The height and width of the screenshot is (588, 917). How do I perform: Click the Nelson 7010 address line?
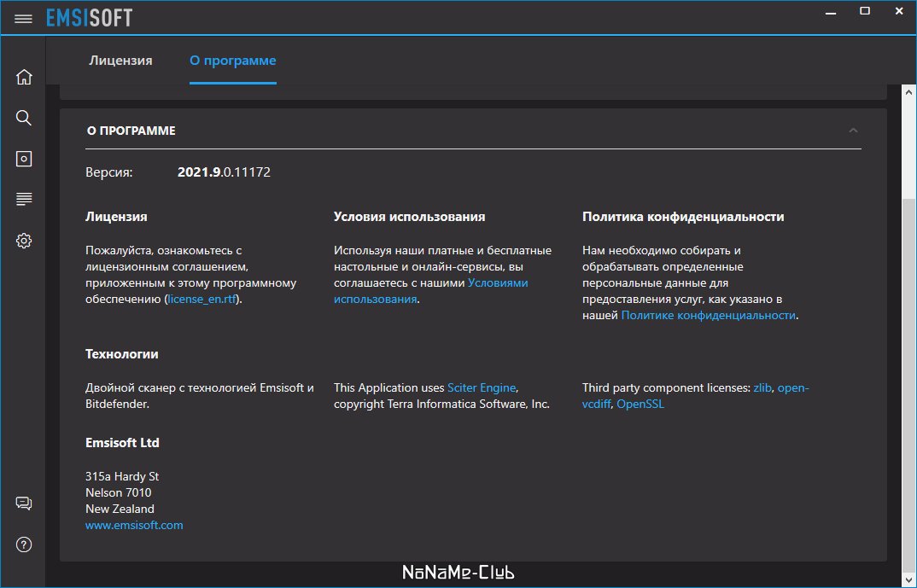[118, 492]
